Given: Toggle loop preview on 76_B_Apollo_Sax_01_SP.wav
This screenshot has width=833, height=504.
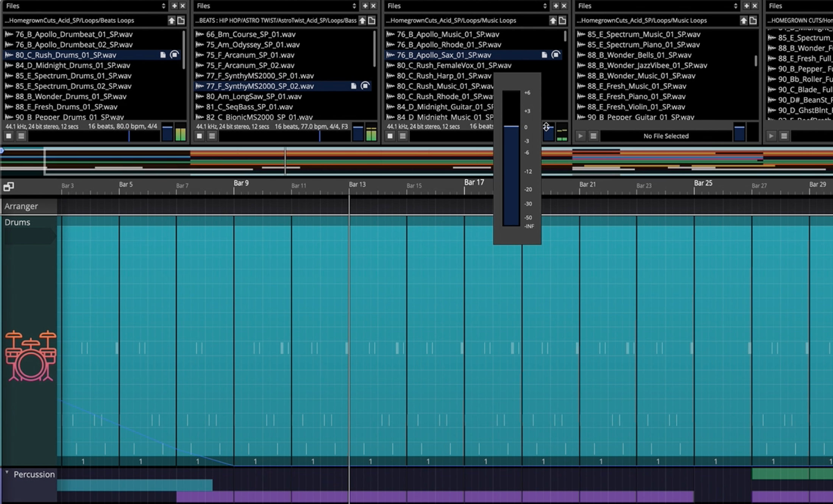Looking at the screenshot, I should pyautogui.click(x=556, y=55).
